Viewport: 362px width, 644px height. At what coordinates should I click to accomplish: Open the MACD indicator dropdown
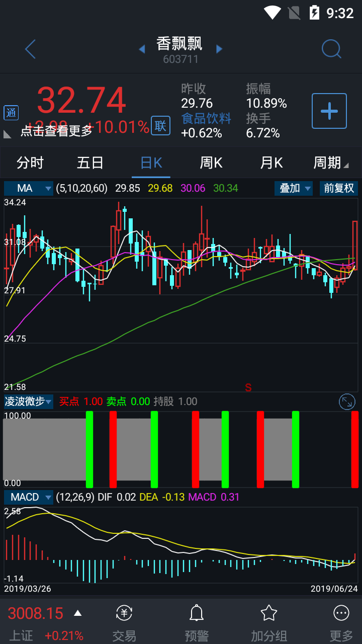tap(29, 497)
